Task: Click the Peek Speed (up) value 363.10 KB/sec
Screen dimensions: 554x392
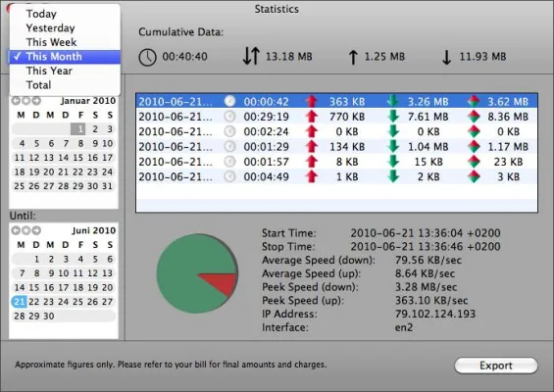Action: coord(431,301)
